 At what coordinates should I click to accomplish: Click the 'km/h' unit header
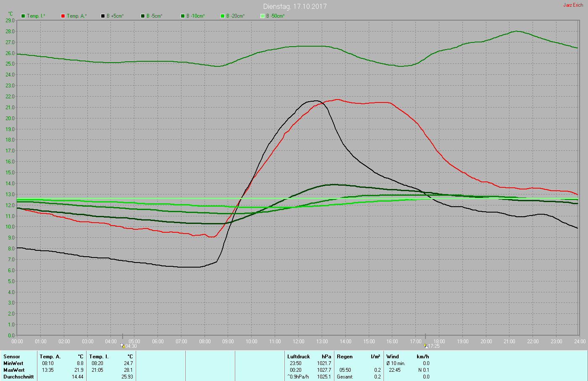point(423,357)
